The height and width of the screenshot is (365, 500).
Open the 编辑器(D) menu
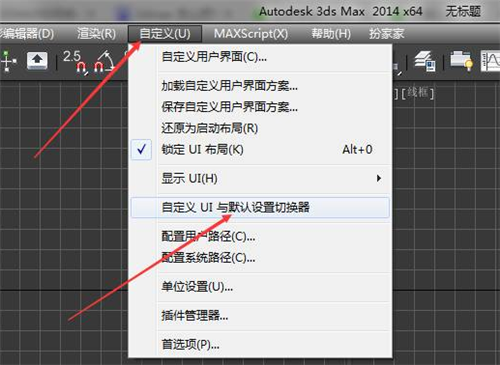click(27, 34)
